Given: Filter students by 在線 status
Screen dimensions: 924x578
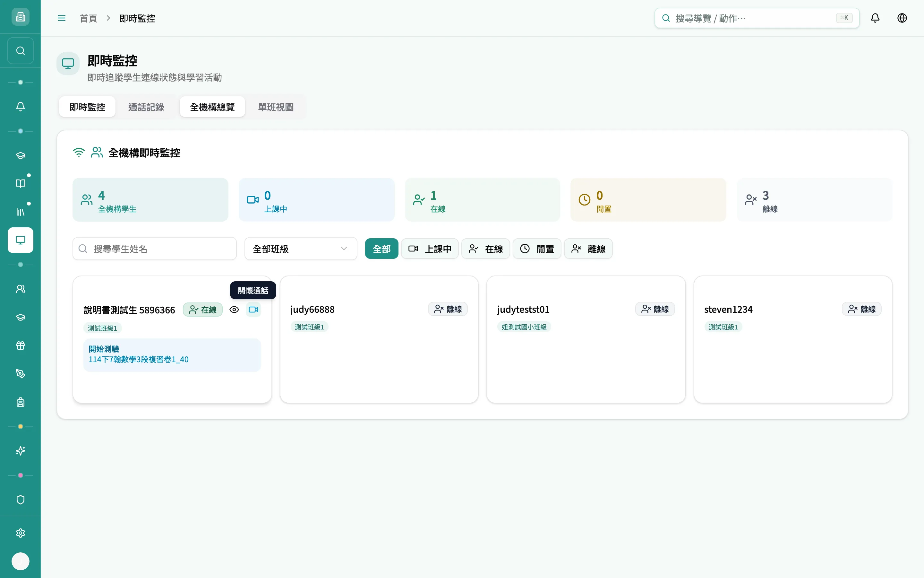Looking at the screenshot, I should pos(485,249).
